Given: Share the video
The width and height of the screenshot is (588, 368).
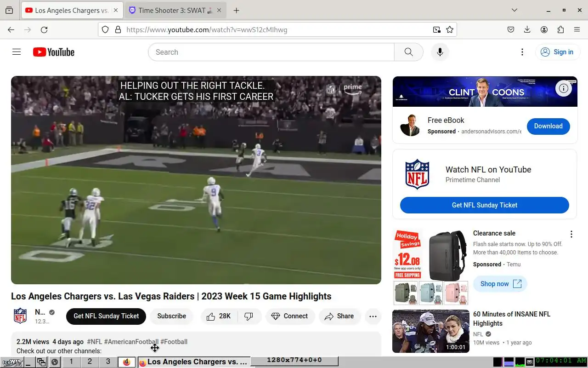Looking at the screenshot, I should [x=339, y=316].
